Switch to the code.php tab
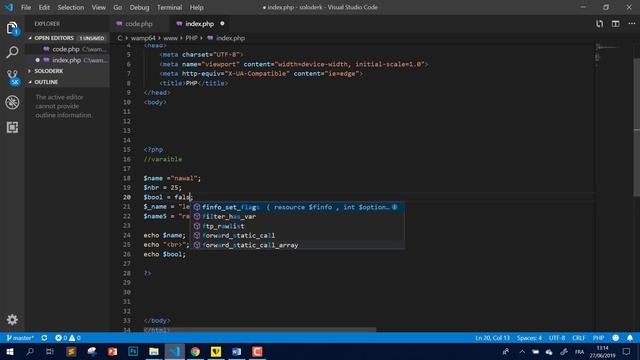Viewport: 640px width, 360px height. point(139,24)
